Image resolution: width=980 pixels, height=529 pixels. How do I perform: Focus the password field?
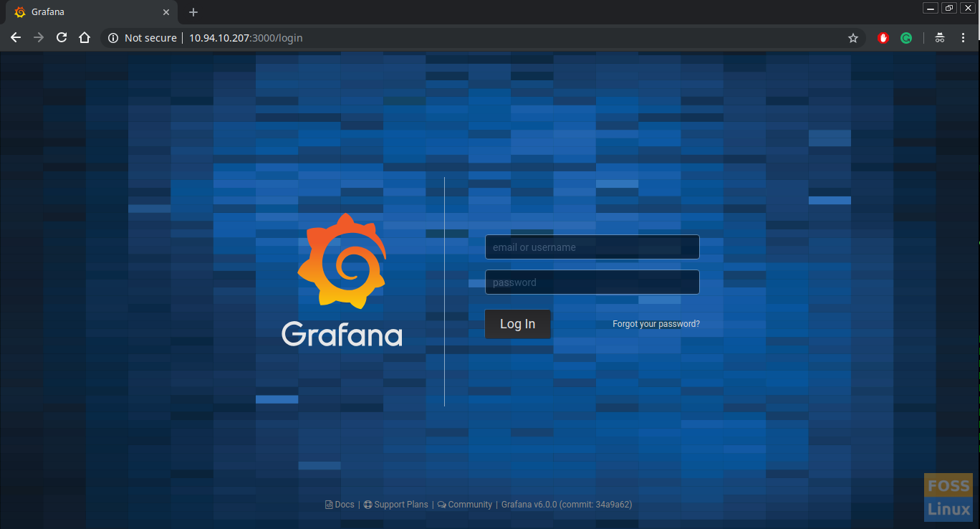(592, 282)
